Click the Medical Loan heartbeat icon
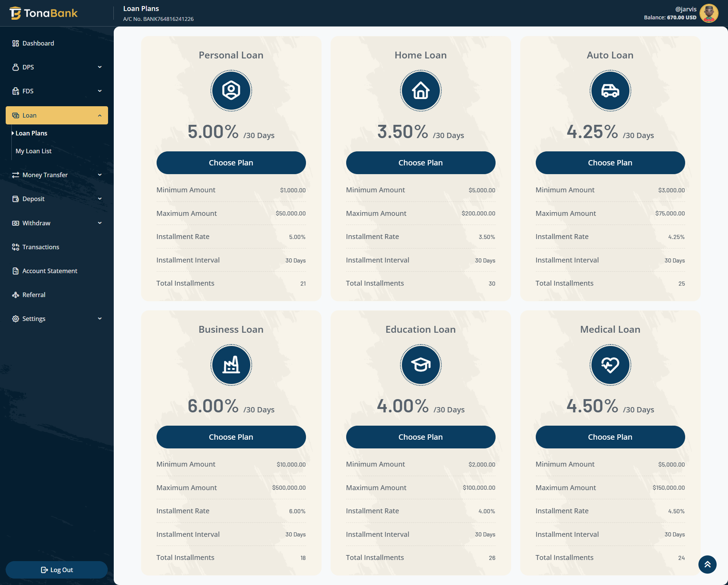Image resolution: width=728 pixels, height=585 pixels. click(x=610, y=365)
